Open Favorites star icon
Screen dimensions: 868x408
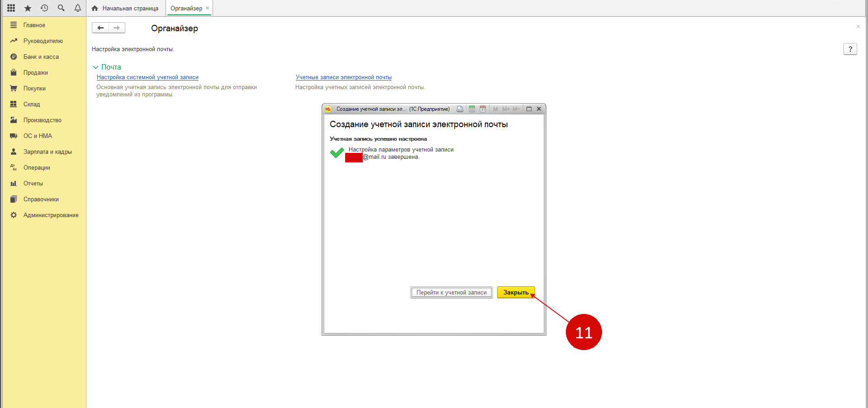click(28, 8)
